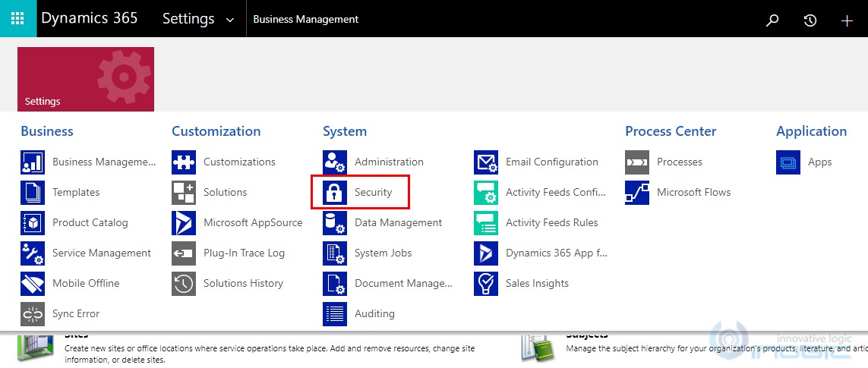Click the Microsoft Flows icon
Viewport: 868px width, 368px height.
637,193
